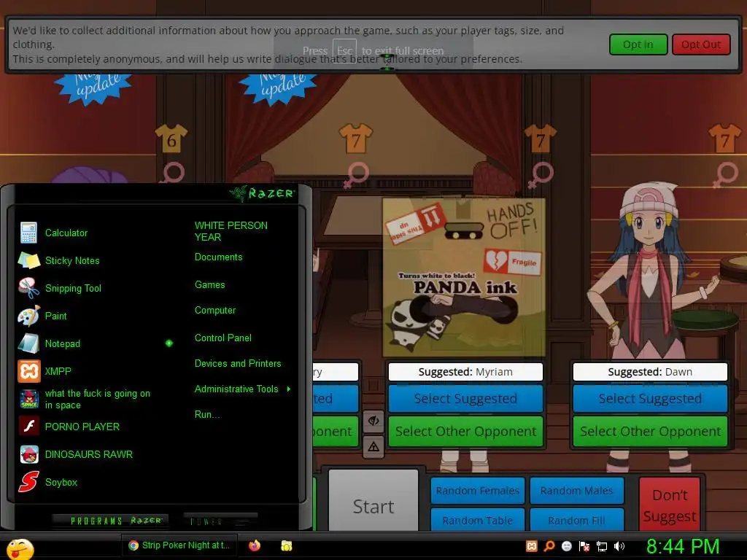Image resolution: width=747 pixels, height=560 pixels.
Task: Click the female symbol above Dawn
Action: point(727,174)
